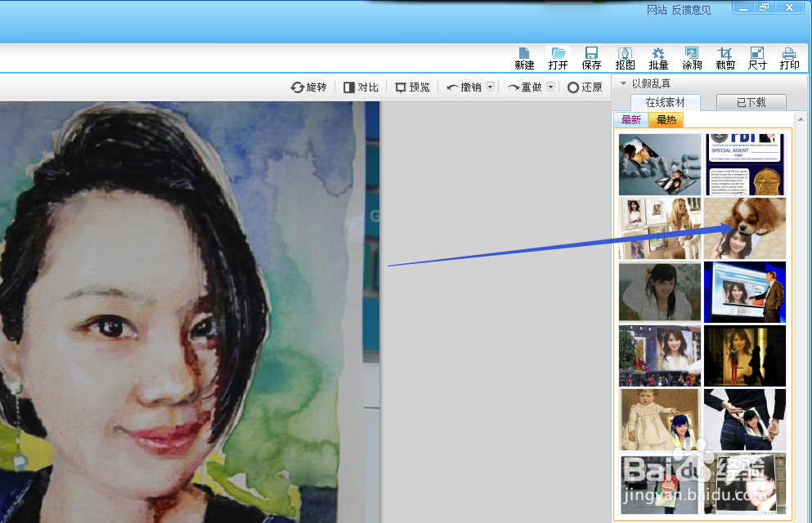Open the 尺寸 resize tool
Screen dimensions: 812x523
(x=757, y=59)
